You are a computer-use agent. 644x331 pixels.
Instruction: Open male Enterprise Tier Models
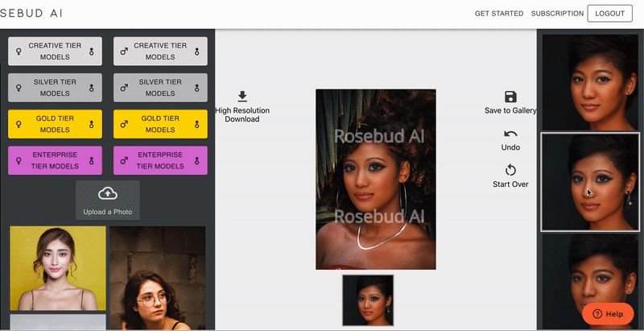point(160,160)
